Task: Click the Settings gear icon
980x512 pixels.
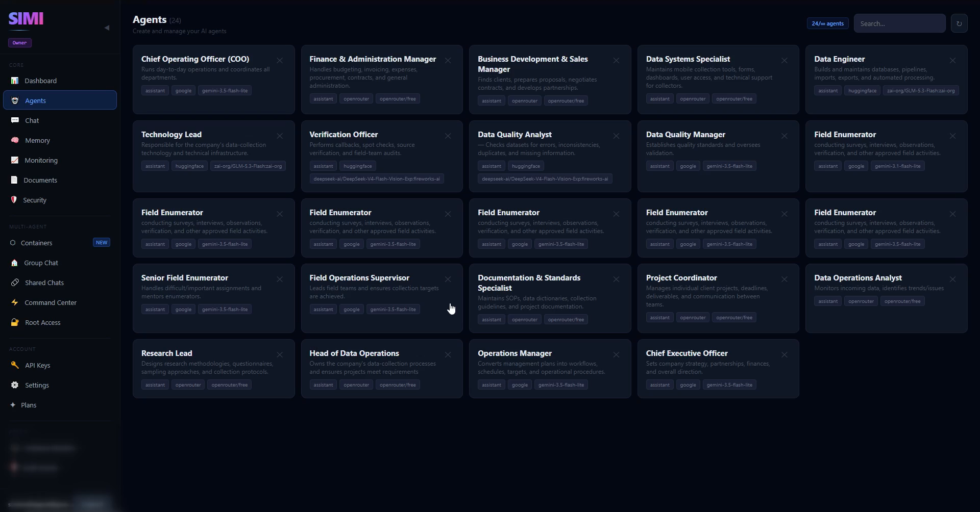Action: tap(15, 385)
